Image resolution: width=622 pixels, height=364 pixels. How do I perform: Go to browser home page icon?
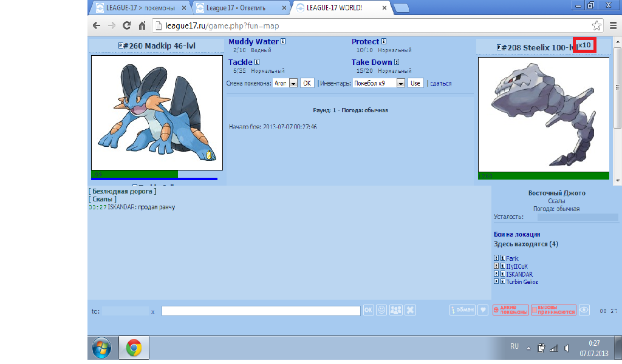[142, 25]
